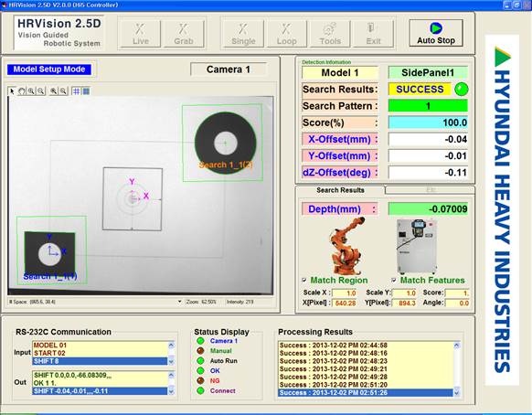Click down arrow of RS-232C Input list scrollbar

[171, 361]
